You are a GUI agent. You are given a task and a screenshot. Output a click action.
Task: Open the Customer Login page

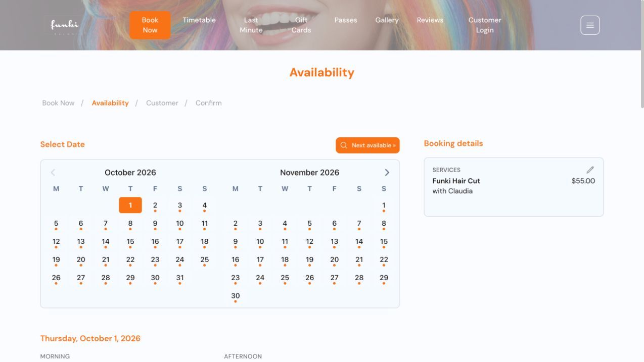pyautogui.click(x=485, y=25)
